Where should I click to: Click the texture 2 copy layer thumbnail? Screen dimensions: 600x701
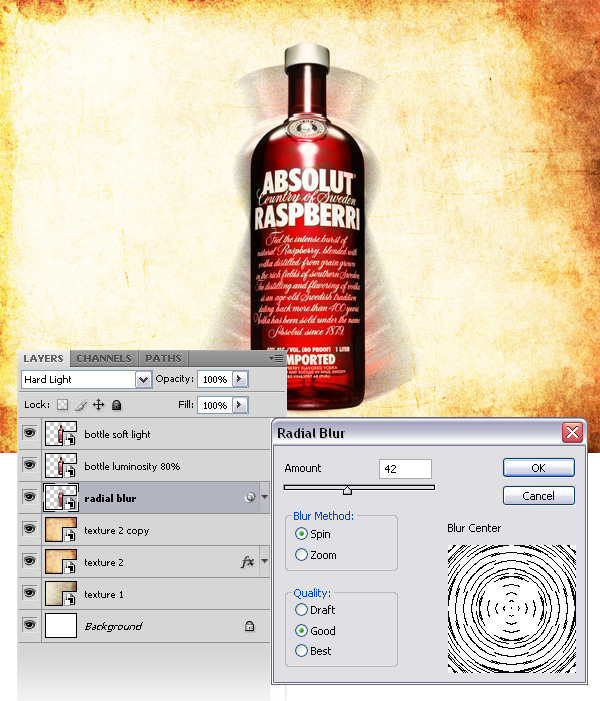61,529
